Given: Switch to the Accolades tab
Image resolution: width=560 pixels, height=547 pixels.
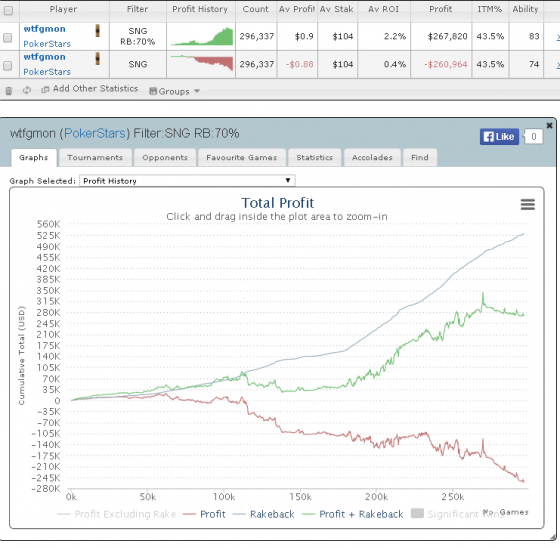Looking at the screenshot, I should pyautogui.click(x=372, y=157).
